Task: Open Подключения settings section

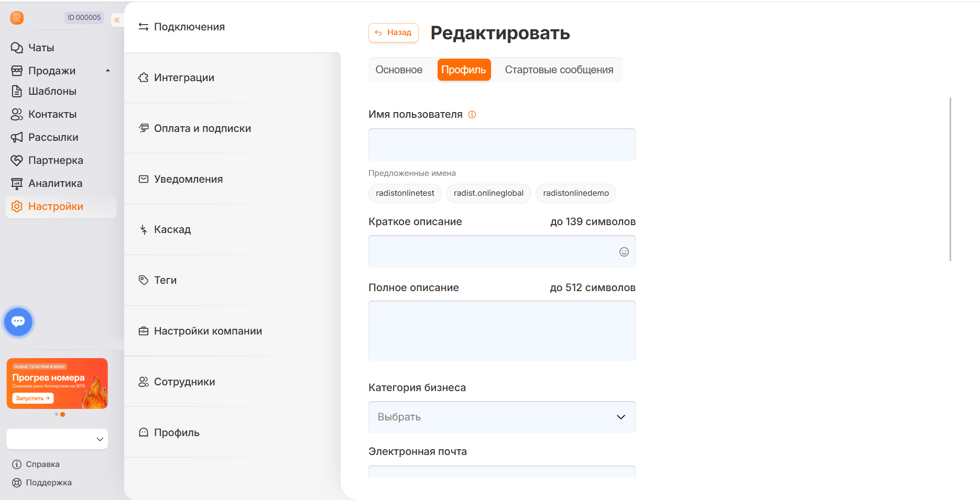Action: [x=232, y=27]
